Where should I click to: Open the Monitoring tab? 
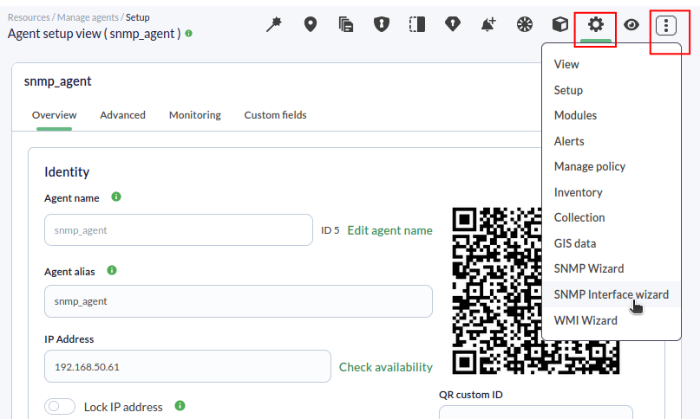coord(195,115)
